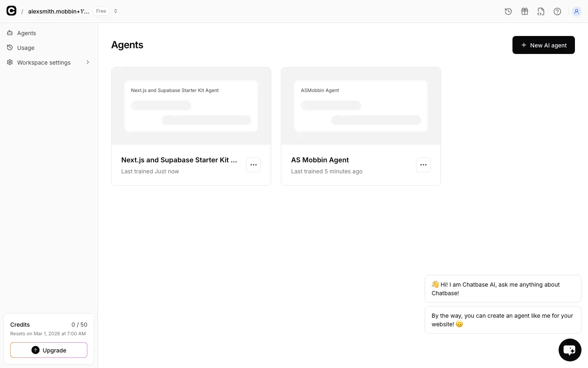The image size is (588, 368).
Task: Open the alexsmith.mobbin workspace name
Action: pyautogui.click(x=58, y=11)
